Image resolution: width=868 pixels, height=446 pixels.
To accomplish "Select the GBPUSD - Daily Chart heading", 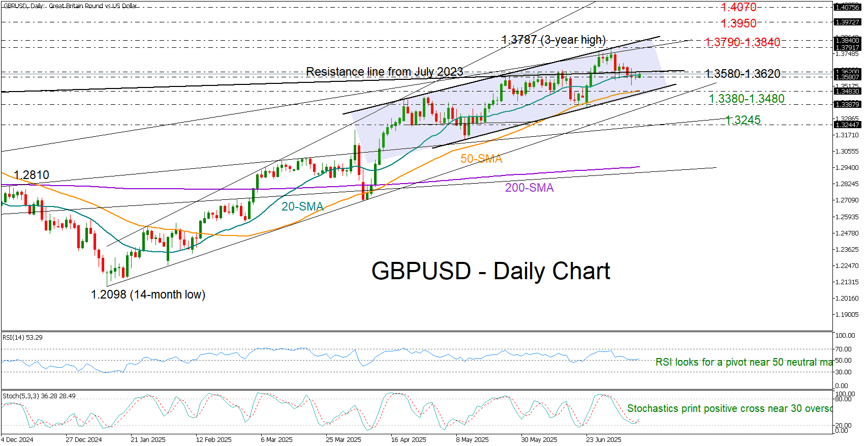I will (x=490, y=271).
